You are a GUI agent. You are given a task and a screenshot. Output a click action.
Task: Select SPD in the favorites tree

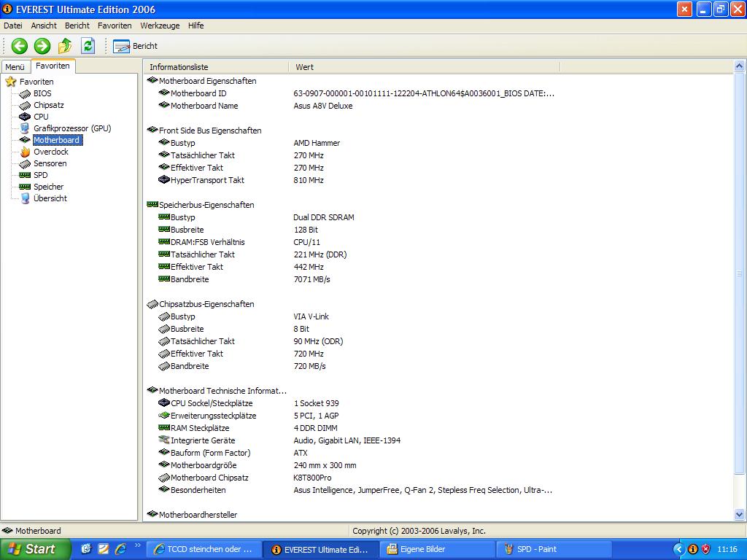pyautogui.click(x=41, y=175)
